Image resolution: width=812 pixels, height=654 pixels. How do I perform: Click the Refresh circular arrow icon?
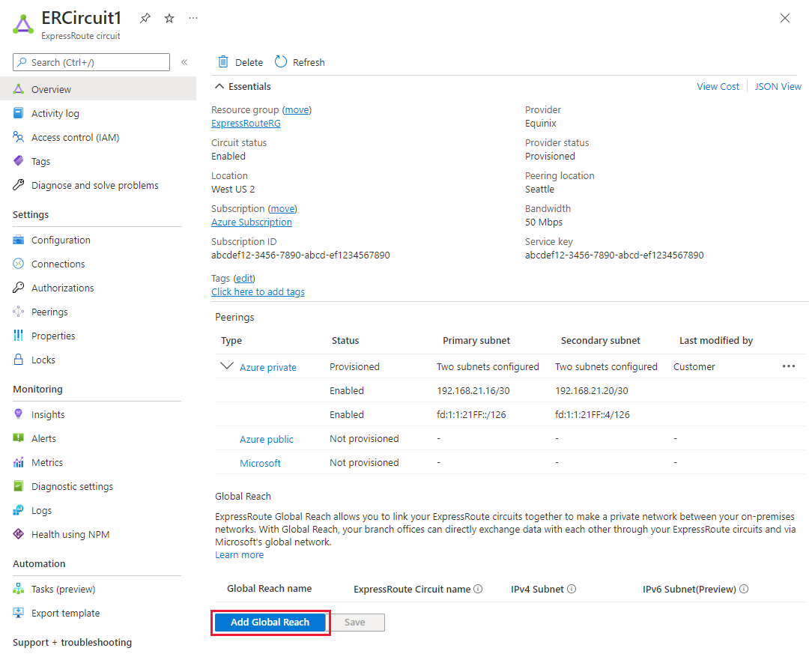tap(281, 61)
